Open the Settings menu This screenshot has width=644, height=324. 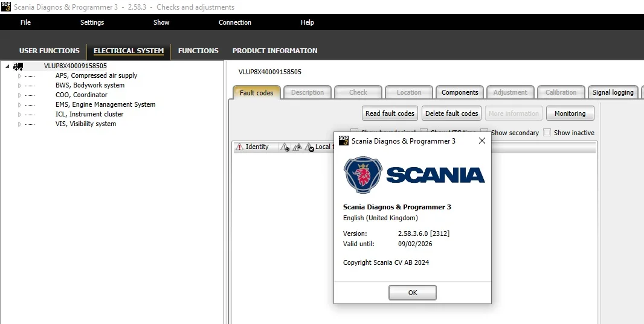(92, 22)
